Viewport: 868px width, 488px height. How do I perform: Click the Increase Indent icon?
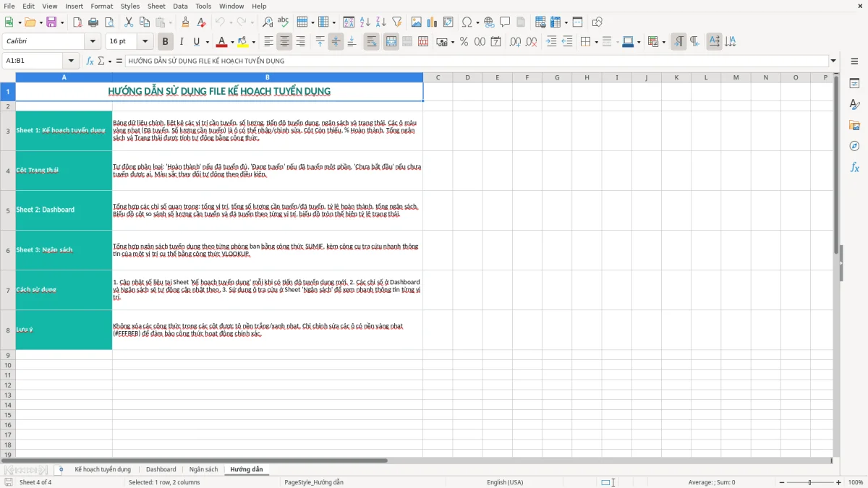[551, 42]
